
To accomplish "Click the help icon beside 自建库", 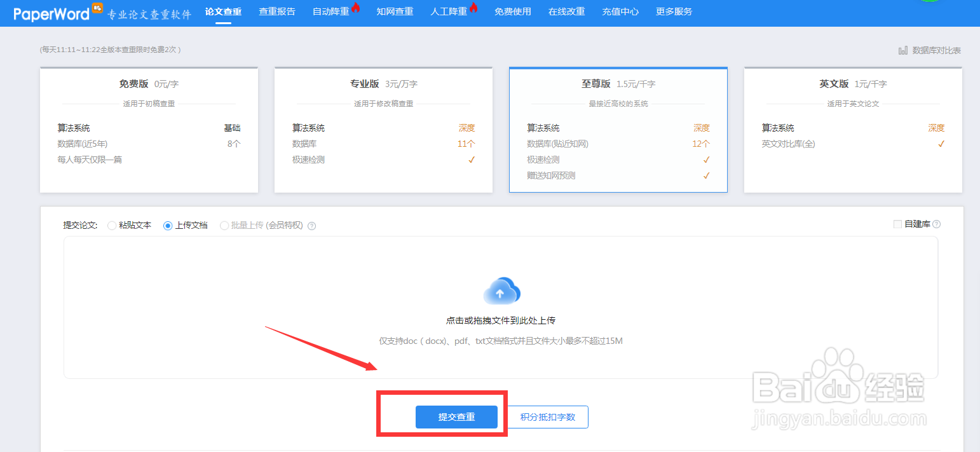I will 937,224.
